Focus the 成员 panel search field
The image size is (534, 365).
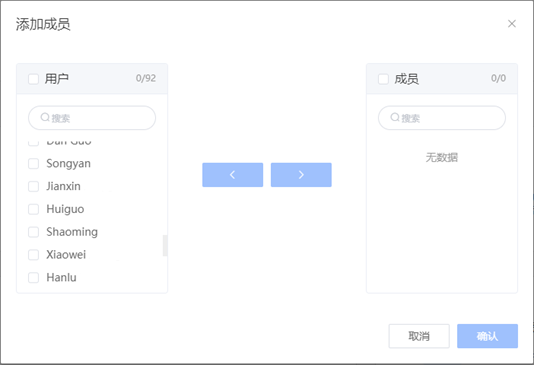click(x=442, y=118)
